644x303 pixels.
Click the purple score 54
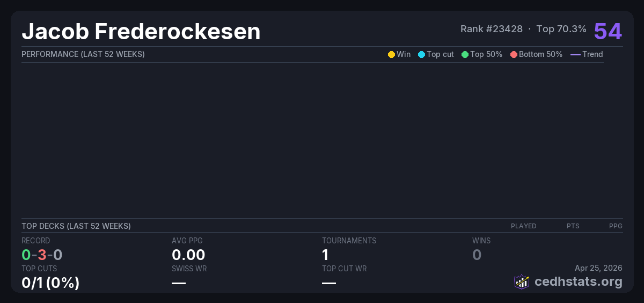point(608,31)
